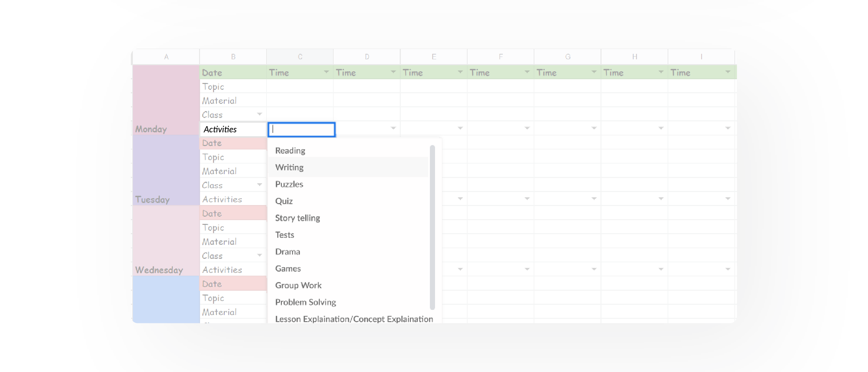Expand Tuesday's Class dropdown arrow
The width and height of the screenshot is (868, 372).
click(260, 185)
